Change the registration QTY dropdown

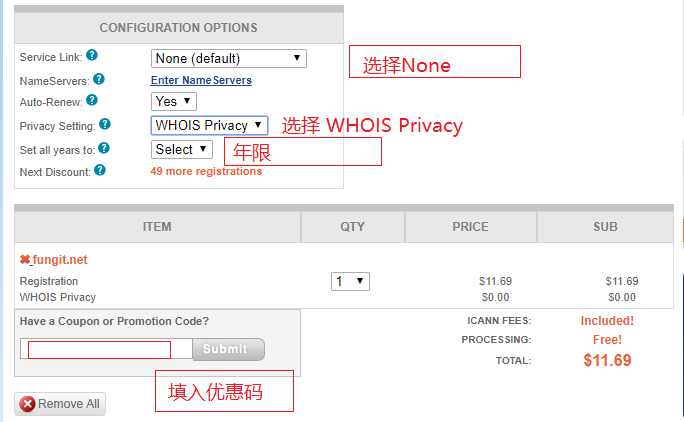click(350, 281)
